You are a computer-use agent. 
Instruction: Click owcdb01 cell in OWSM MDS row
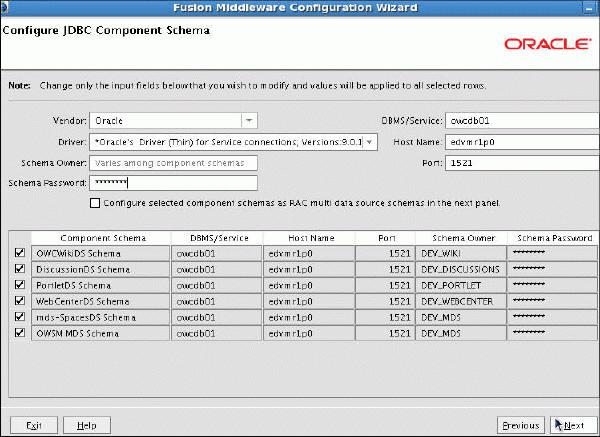coord(217,333)
